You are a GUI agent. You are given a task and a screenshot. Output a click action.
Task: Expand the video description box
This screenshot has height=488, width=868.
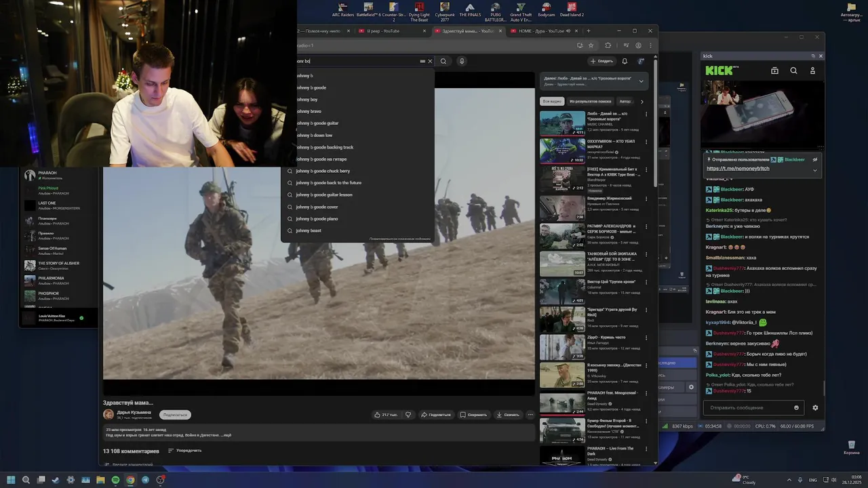point(319,432)
